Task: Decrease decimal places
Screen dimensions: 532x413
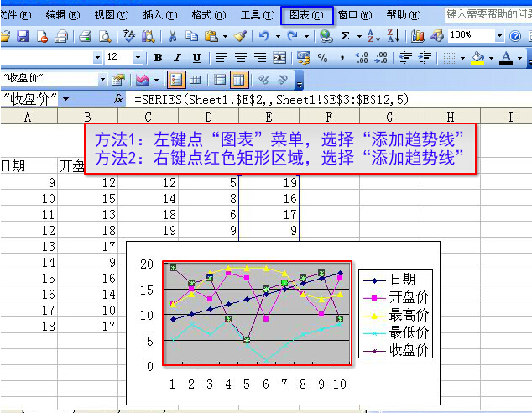Action: tap(381, 58)
